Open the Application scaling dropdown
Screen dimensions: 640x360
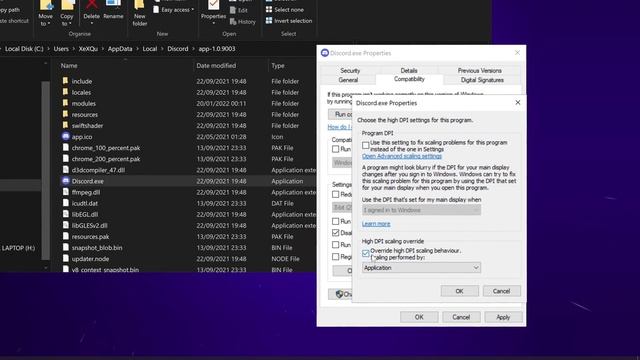coord(421,268)
